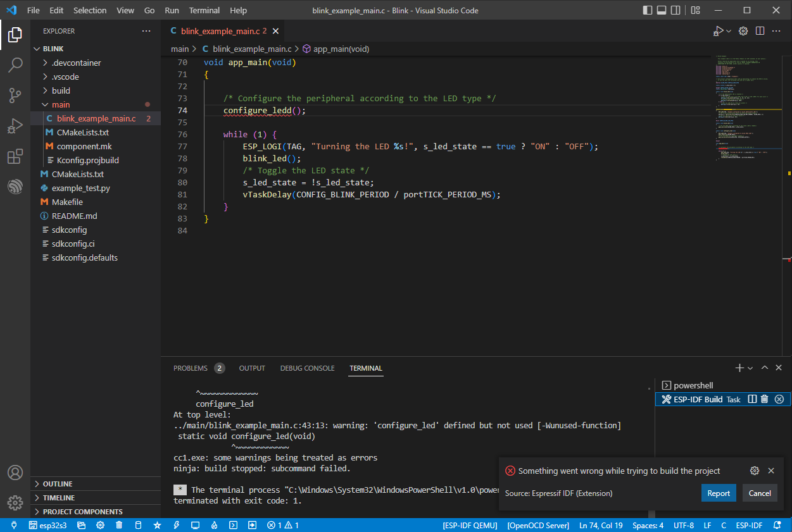Select serial port plug icon in status bar

pyautogui.click(x=13, y=525)
